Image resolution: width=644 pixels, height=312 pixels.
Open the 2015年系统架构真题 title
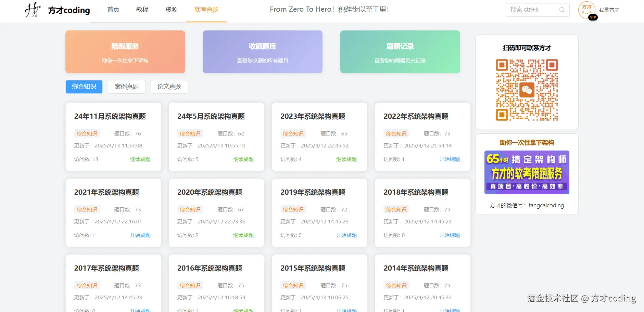coord(313,269)
